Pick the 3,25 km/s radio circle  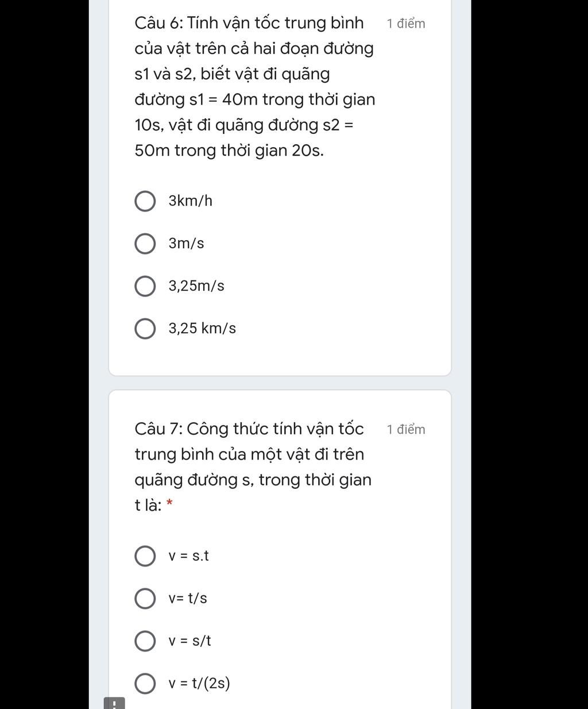coord(145,329)
